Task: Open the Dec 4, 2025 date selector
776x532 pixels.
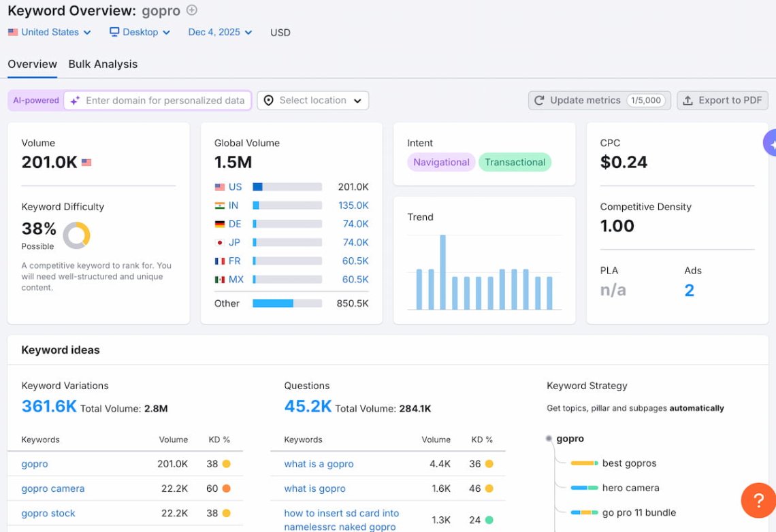Action: pos(219,32)
